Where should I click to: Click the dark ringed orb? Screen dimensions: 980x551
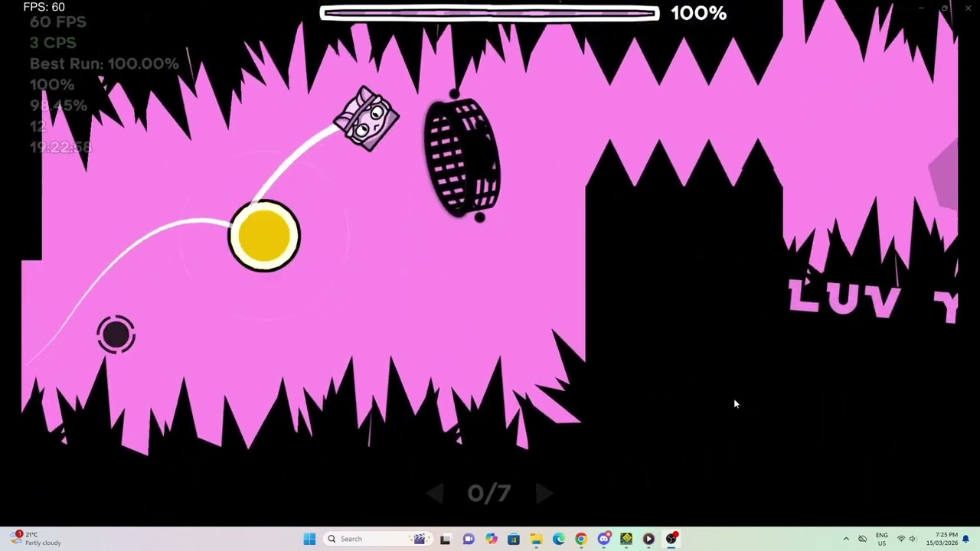point(116,334)
